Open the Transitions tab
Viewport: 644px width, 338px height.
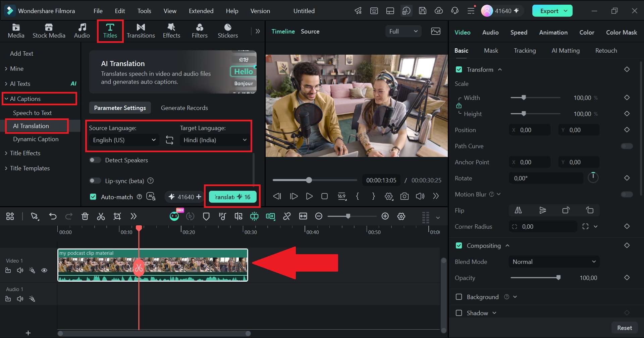tap(141, 31)
